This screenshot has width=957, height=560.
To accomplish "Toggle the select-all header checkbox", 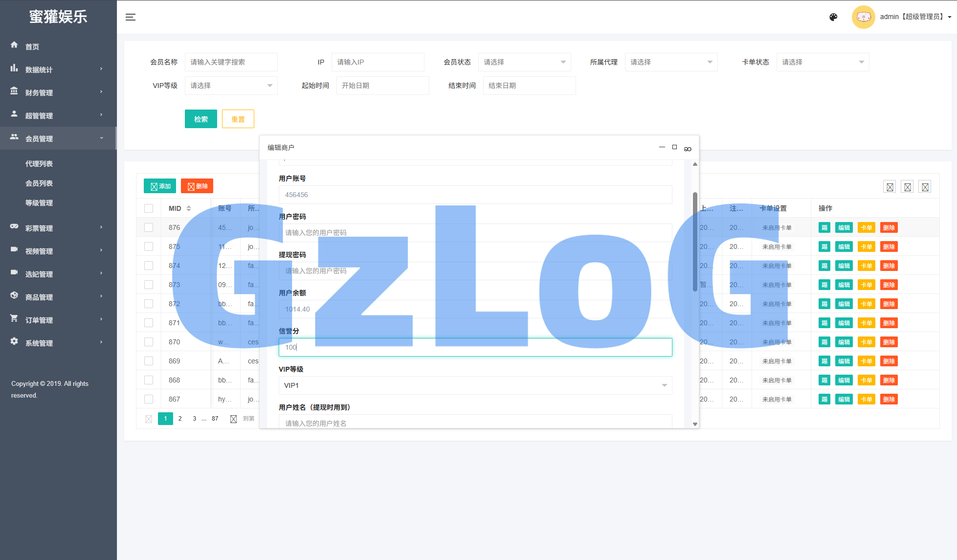I will pos(149,208).
